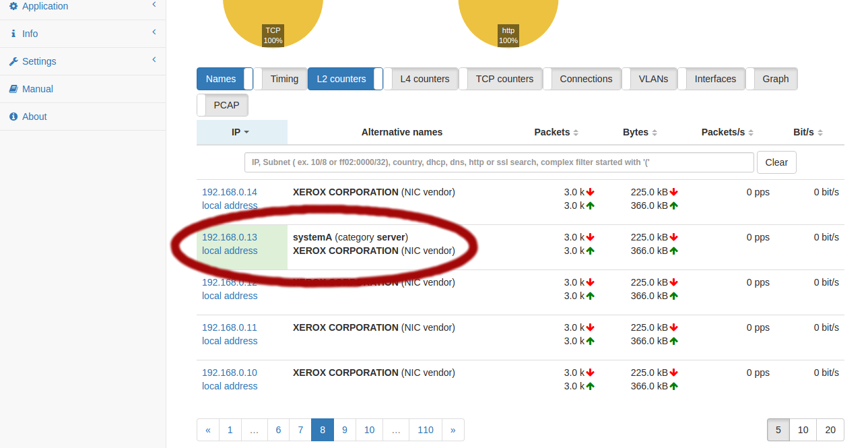Click the Clear filter button
This screenshot has width=868, height=448.
point(776,162)
